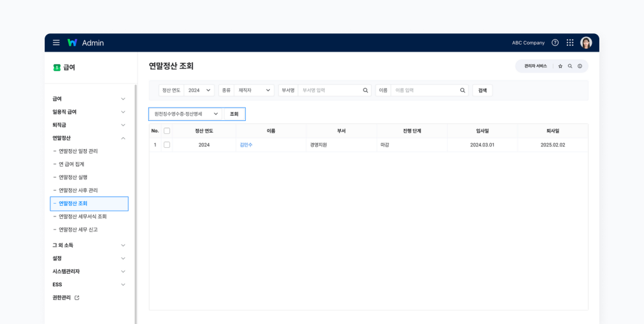Open the user profile avatar
The width and height of the screenshot is (644, 324).
[586, 43]
